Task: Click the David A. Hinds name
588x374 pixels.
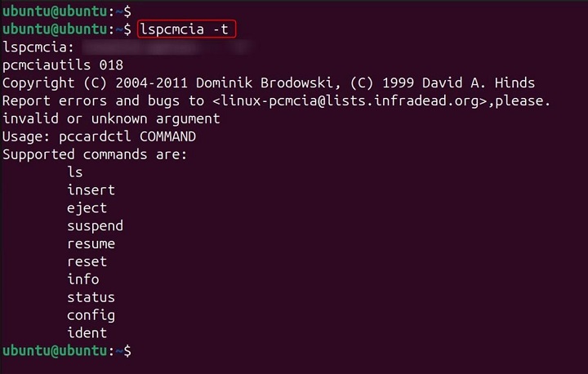Action: pos(492,83)
